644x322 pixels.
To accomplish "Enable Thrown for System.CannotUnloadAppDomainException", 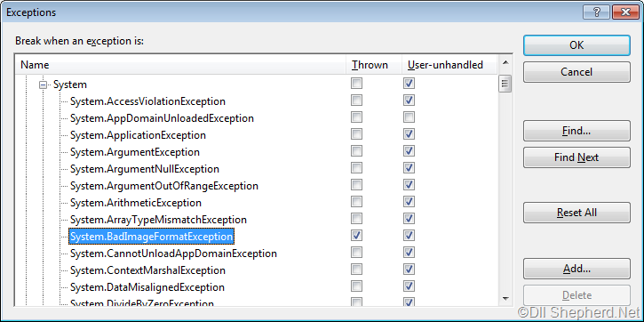I will pyautogui.click(x=356, y=252).
